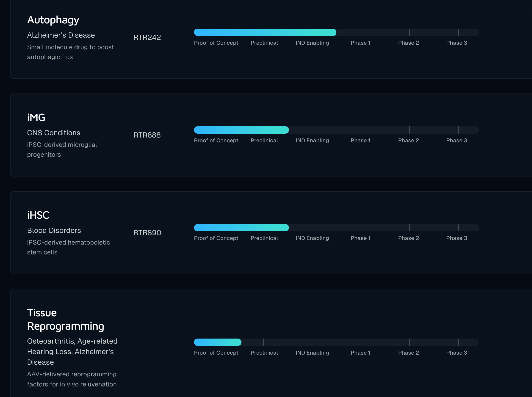This screenshot has height=397, width=532.
Task: Click Phase 3 label in iHSC row
Action: [x=456, y=238]
